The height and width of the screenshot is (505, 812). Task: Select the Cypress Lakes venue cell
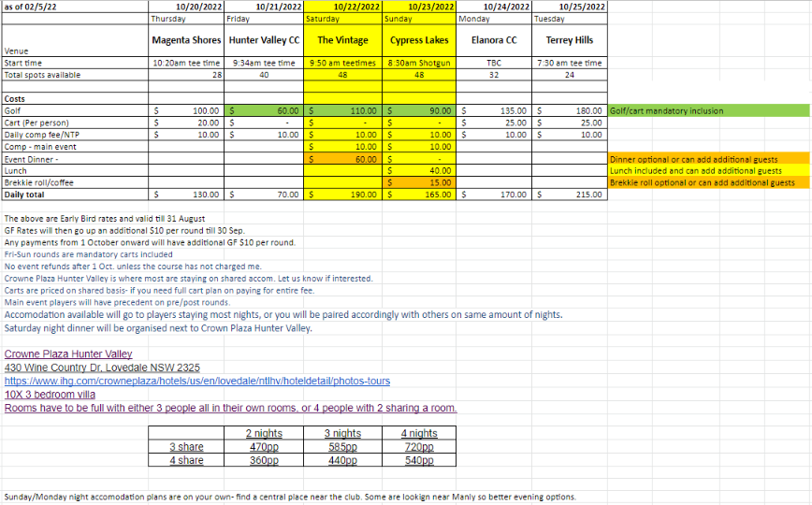pyautogui.click(x=419, y=40)
